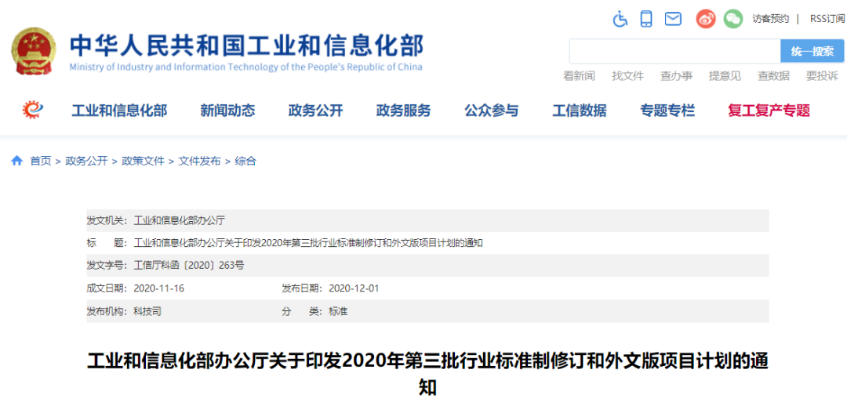Click the ministry name title in header
Screen dimensions: 860x406
pos(246,46)
